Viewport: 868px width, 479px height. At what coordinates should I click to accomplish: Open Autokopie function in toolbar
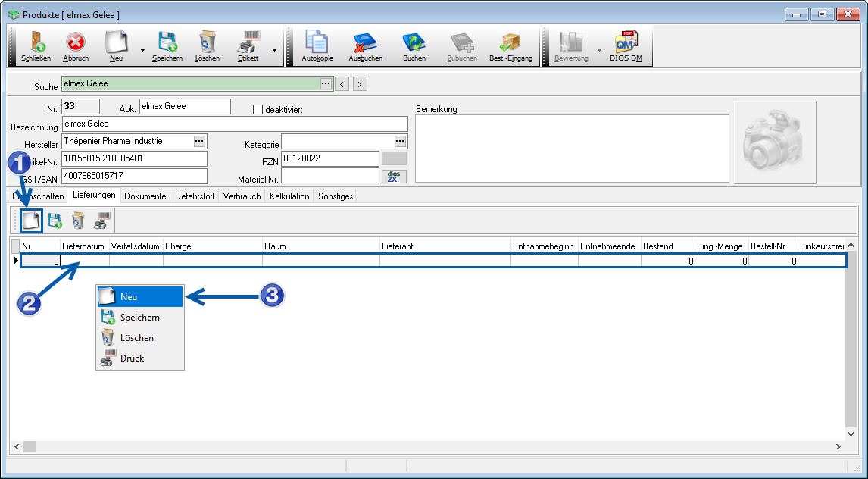click(317, 45)
